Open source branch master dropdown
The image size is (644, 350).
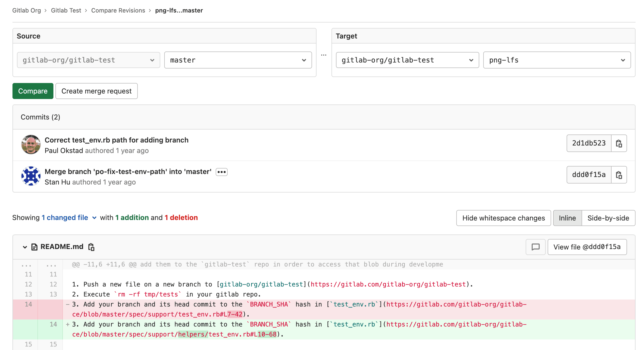pyautogui.click(x=238, y=60)
